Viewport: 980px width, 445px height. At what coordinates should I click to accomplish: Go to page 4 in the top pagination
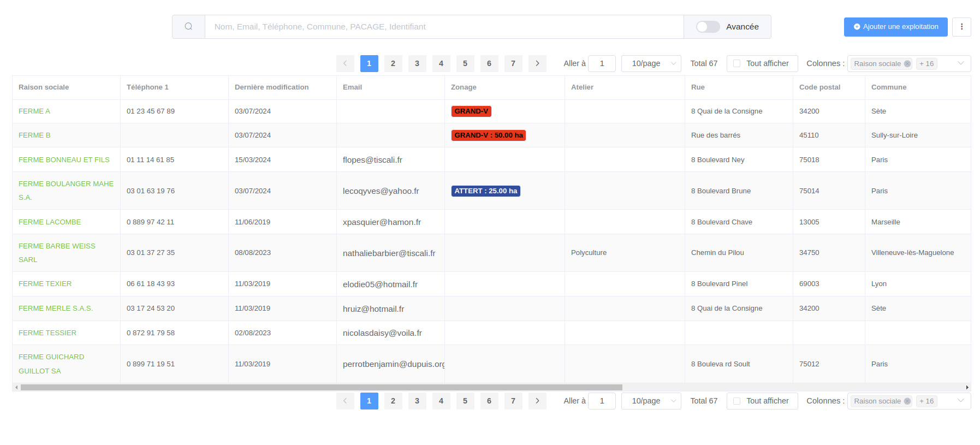(x=441, y=63)
